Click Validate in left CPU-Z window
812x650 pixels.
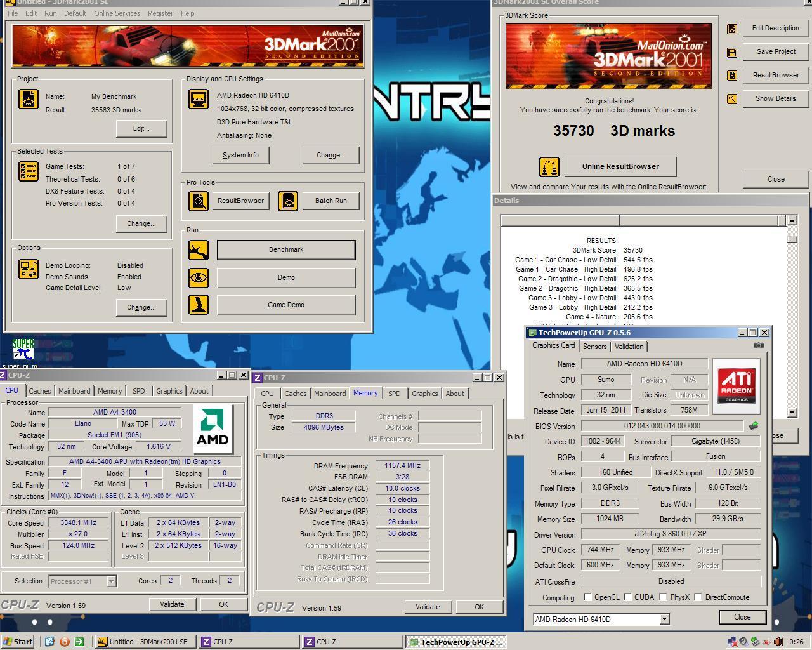click(172, 604)
